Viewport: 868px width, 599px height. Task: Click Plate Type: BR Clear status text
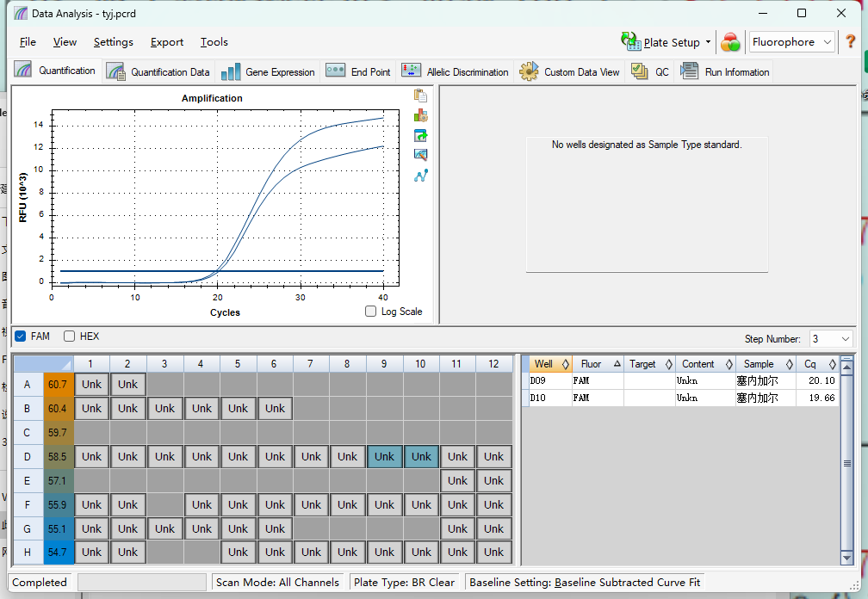(404, 583)
